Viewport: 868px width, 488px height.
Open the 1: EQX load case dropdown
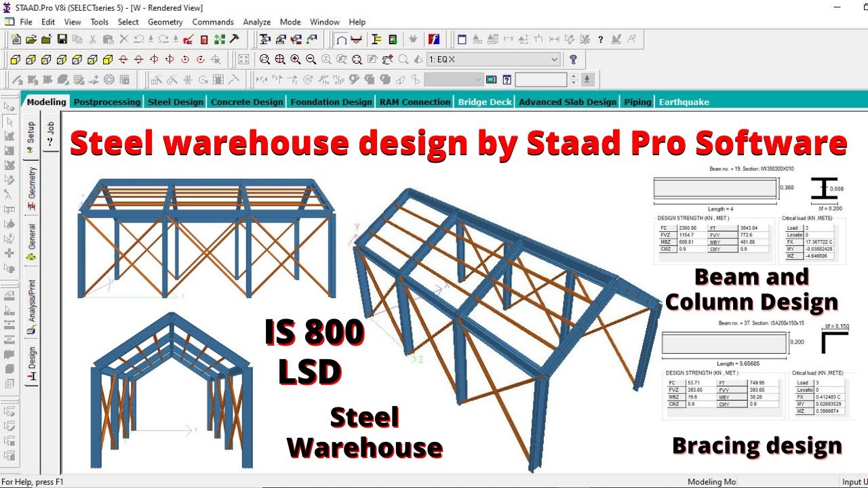[494, 60]
